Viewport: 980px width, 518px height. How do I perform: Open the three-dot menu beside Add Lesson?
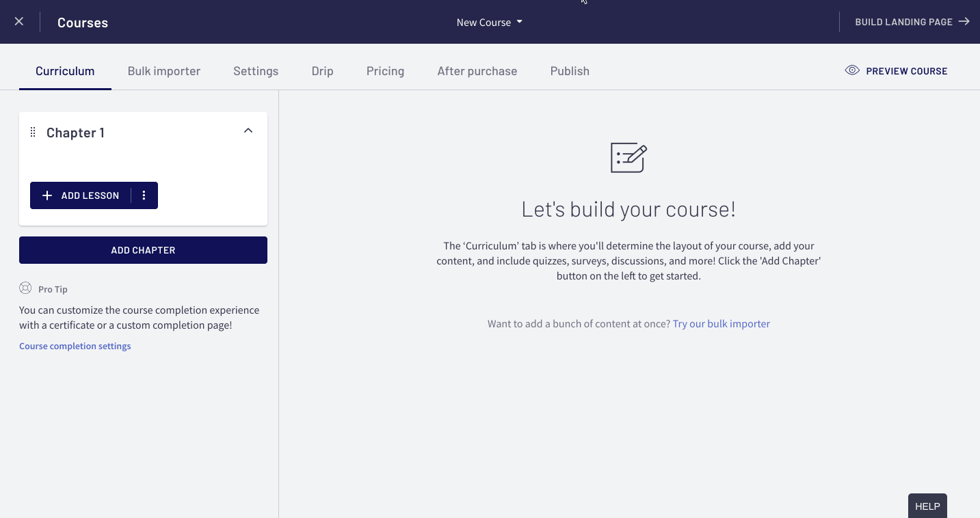[x=144, y=195]
